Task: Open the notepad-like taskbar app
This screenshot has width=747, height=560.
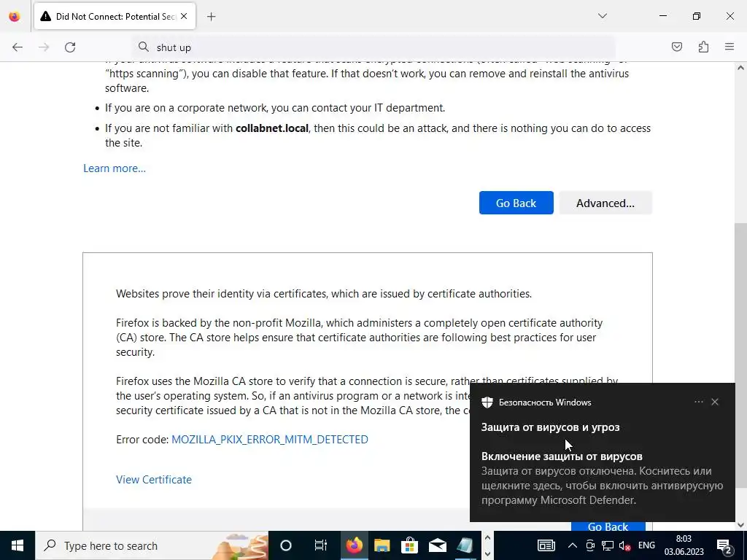Action: click(x=465, y=545)
